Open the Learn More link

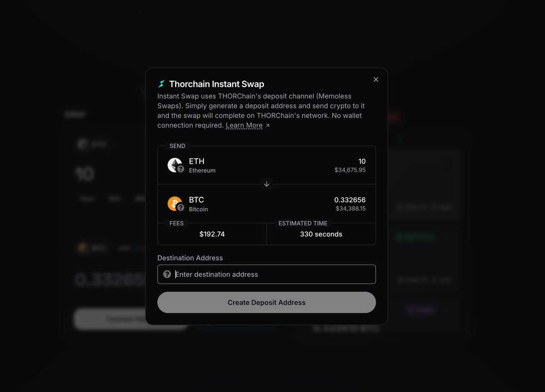click(x=244, y=125)
